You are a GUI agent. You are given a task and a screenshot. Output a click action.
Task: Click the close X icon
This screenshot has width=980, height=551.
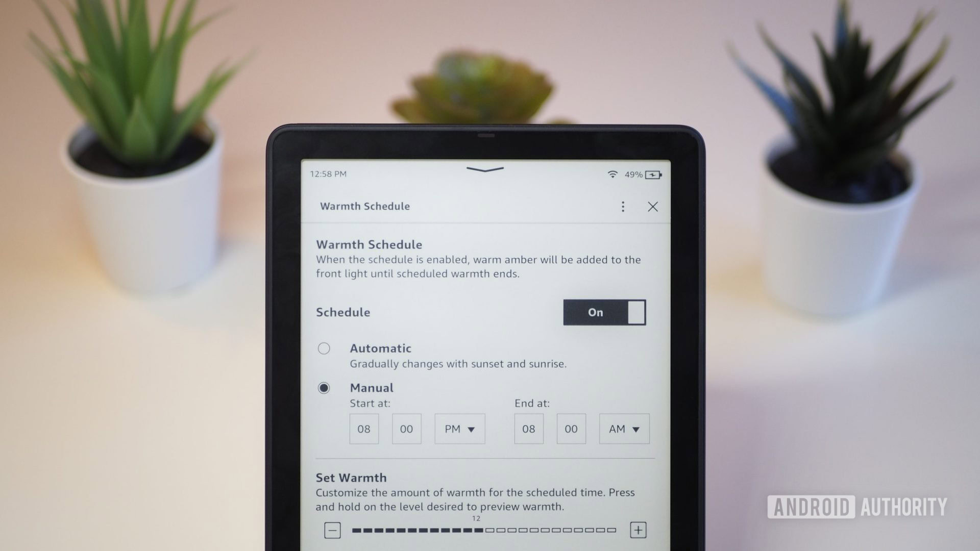click(x=651, y=207)
